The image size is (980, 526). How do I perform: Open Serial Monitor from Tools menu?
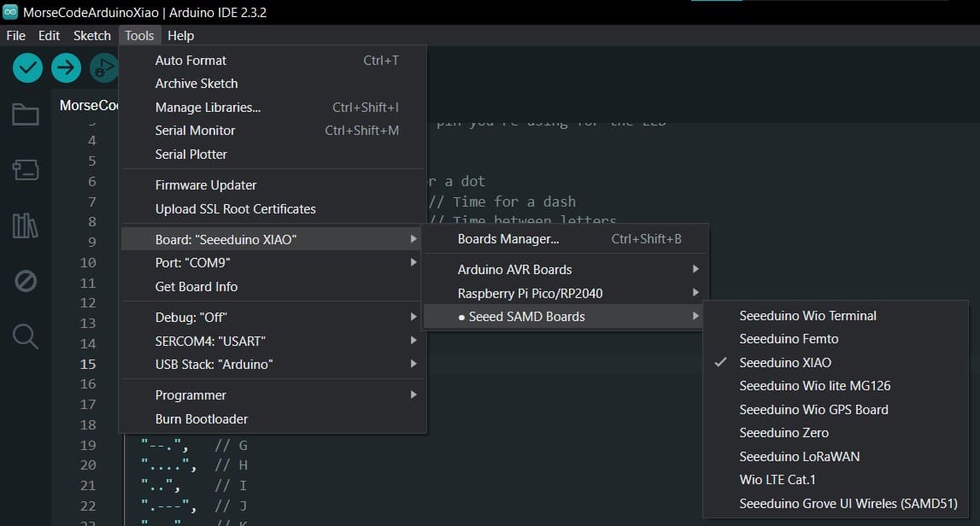pos(273,131)
